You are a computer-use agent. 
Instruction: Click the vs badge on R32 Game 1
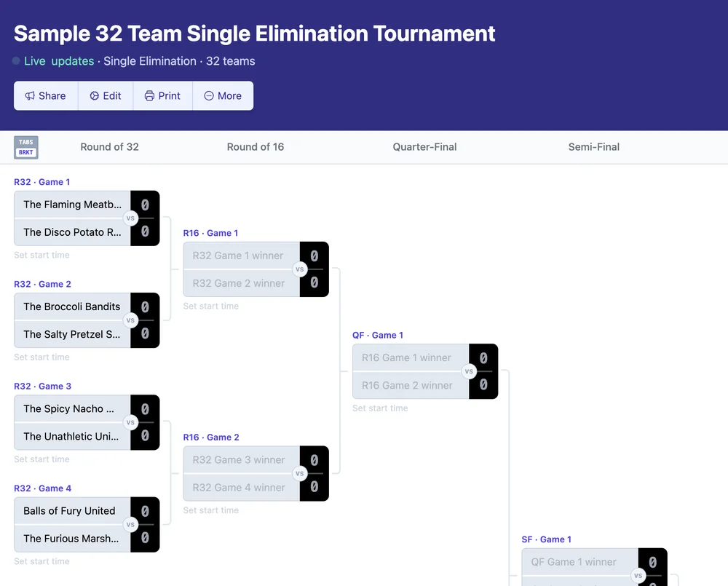131,218
